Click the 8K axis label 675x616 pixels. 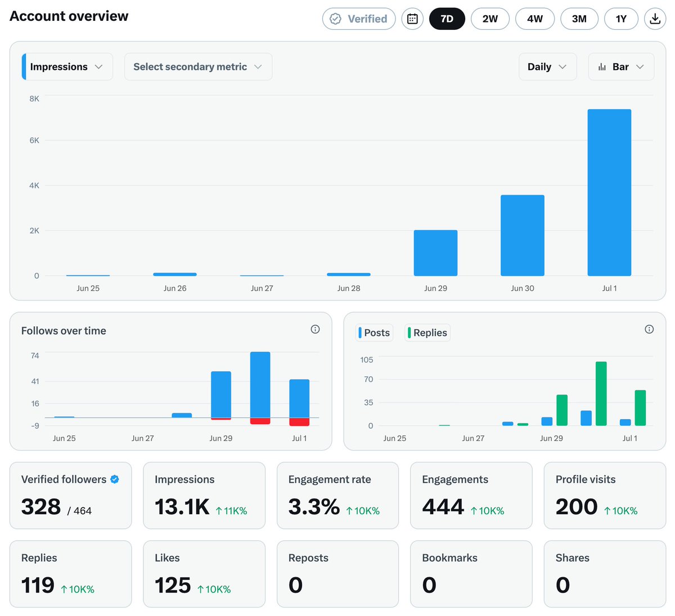(x=34, y=98)
